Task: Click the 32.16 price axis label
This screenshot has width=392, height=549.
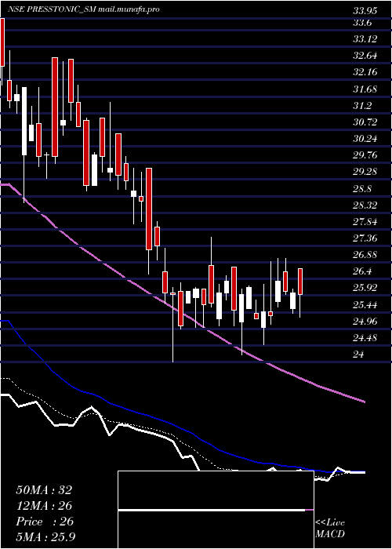Action: pos(365,72)
